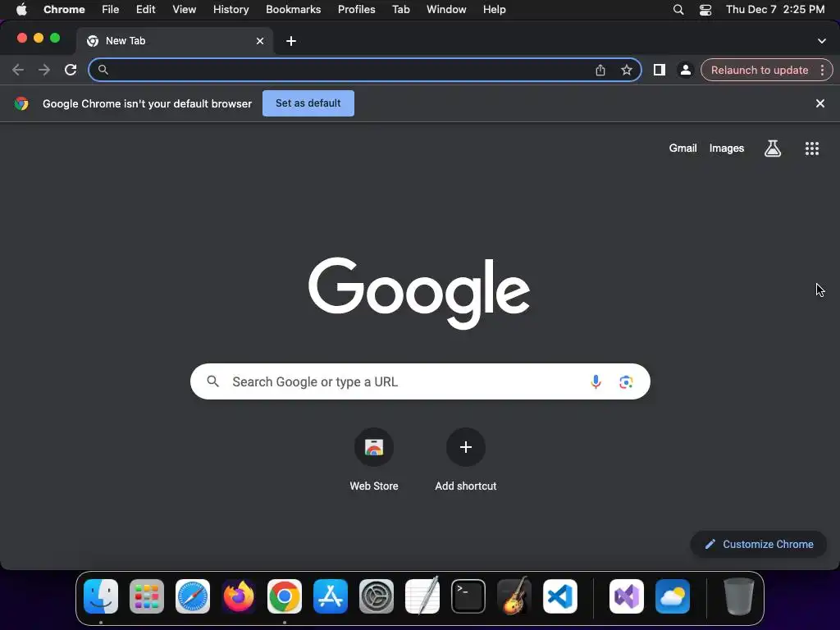Launch Firefox from the Dock

pos(239,596)
